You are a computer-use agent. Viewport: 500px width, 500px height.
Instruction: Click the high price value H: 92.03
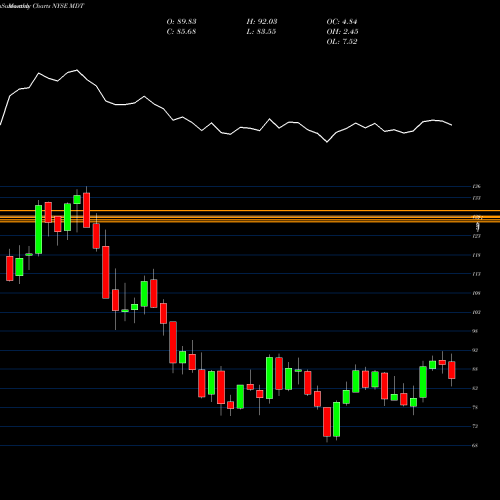coord(262,22)
